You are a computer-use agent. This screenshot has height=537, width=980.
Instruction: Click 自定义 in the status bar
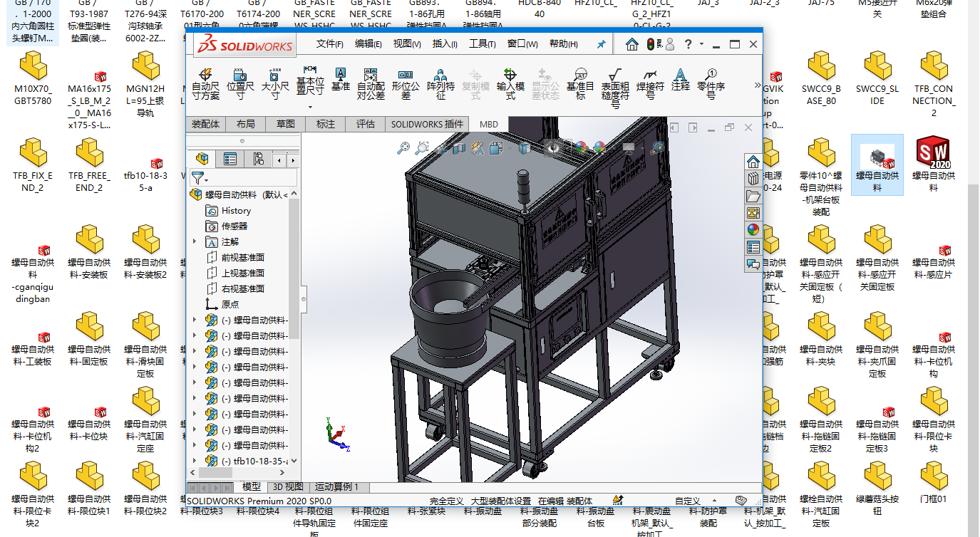coord(688,501)
